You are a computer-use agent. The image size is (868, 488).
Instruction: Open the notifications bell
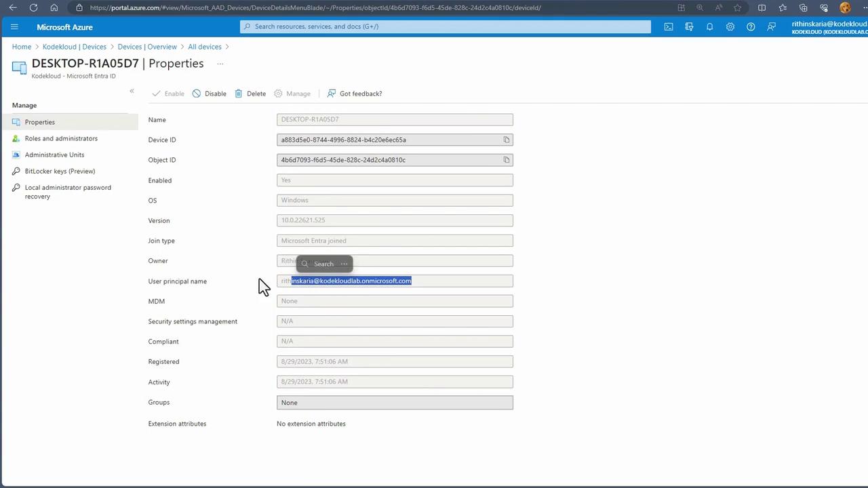point(709,27)
